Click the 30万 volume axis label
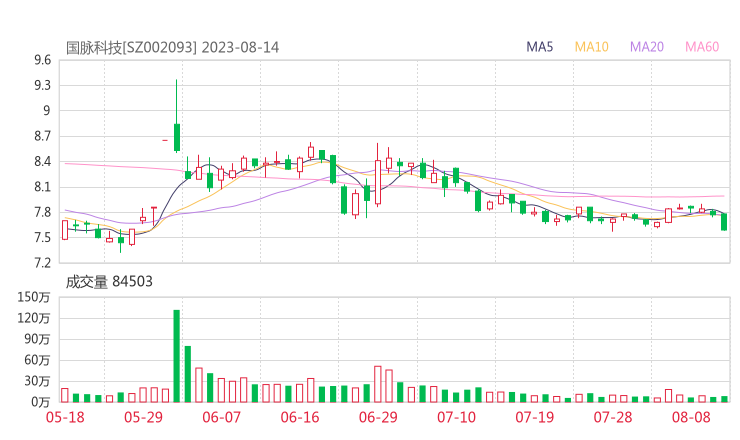This screenshot has width=740, height=440. point(37,381)
